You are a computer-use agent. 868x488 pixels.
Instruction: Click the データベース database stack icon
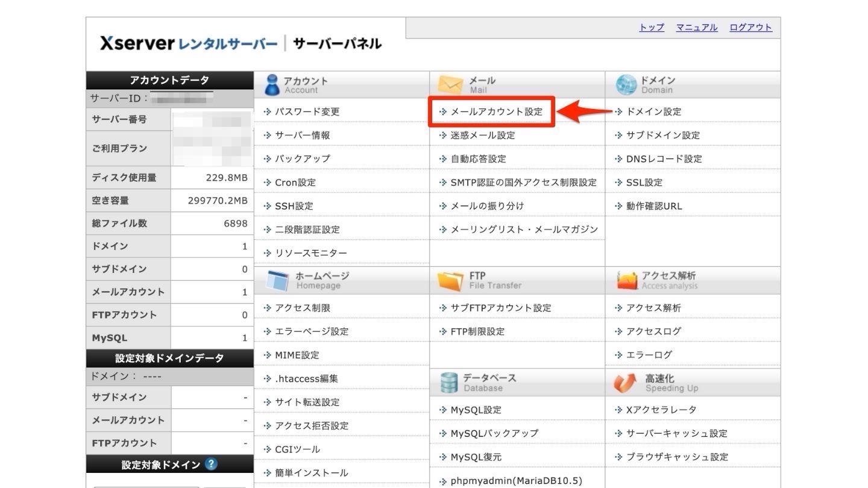pyautogui.click(x=448, y=382)
